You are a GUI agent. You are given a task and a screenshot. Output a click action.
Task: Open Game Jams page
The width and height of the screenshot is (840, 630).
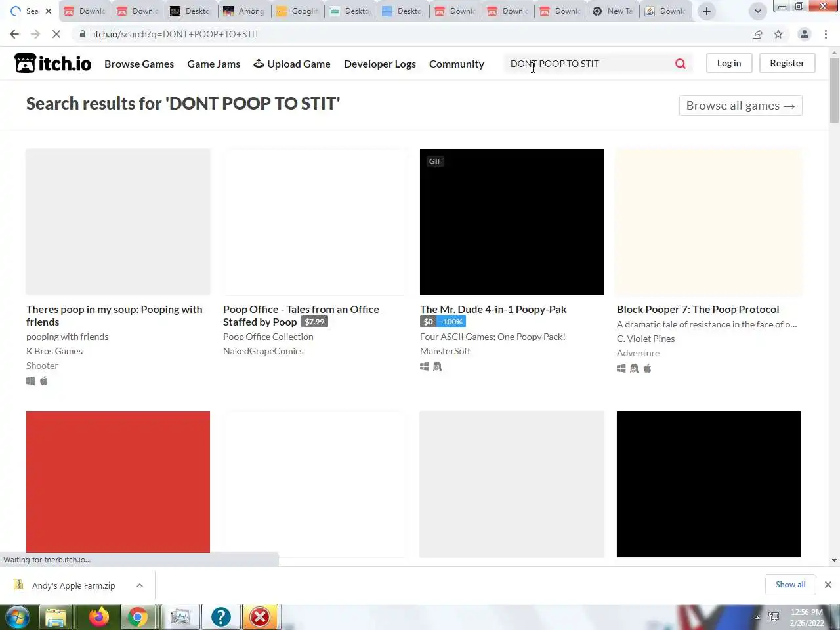(213, 64)
